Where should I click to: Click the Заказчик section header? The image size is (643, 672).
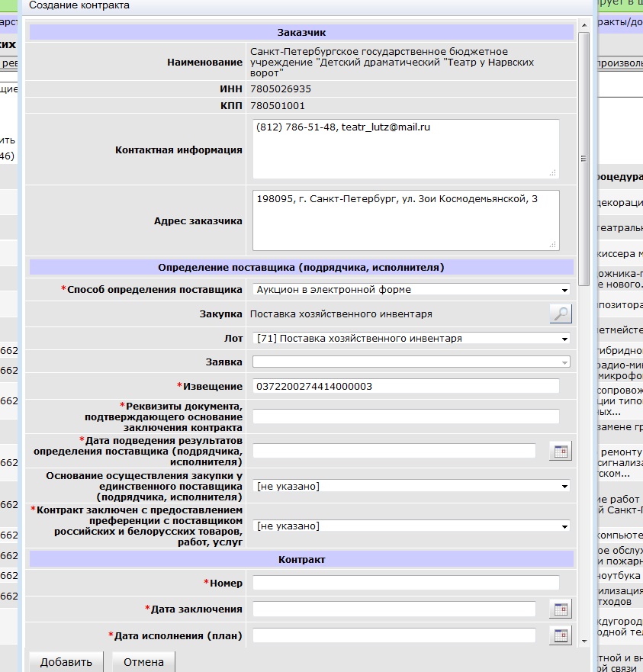tap(301, 33)
